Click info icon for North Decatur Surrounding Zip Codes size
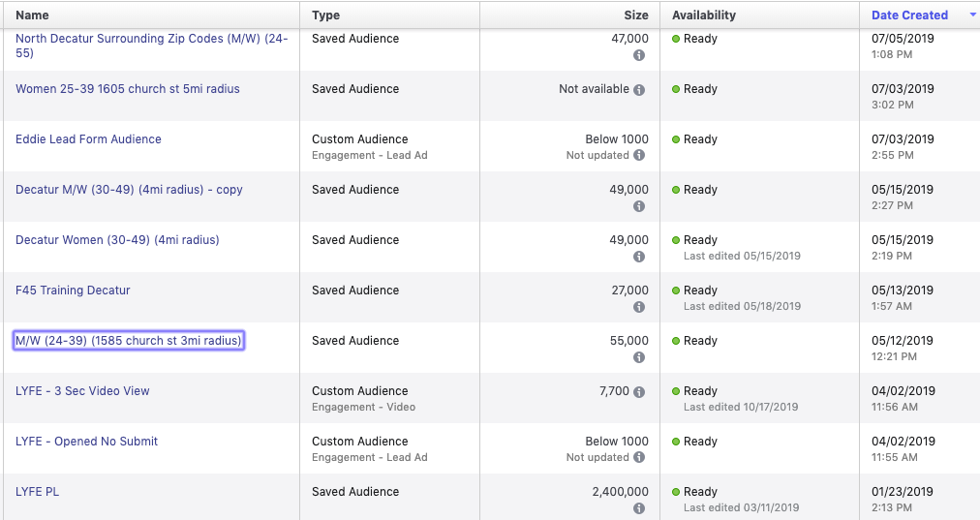The width and height of the screenshot is (980, 520). pos(639,55)
